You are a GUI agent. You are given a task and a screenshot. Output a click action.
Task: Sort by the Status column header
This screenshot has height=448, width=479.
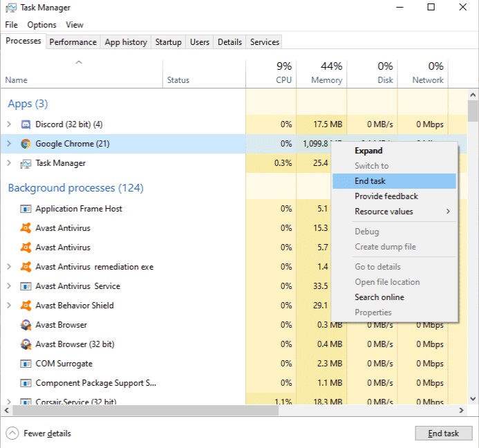point(204,74)
